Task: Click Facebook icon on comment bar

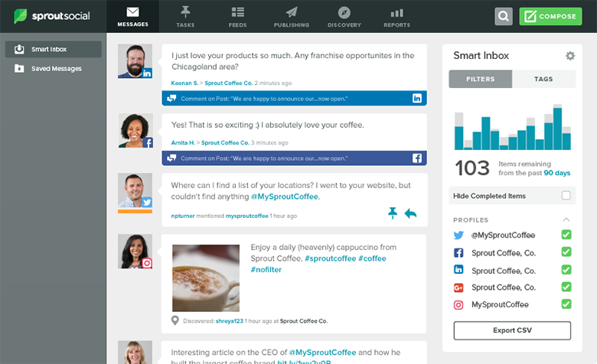Action: tap(417, 158)
